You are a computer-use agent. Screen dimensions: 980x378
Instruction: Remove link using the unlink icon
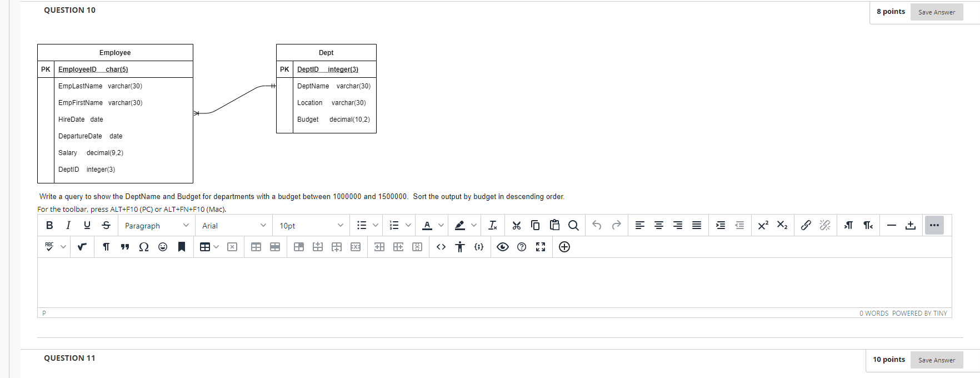pyautogui.click(x=825, y=225)
